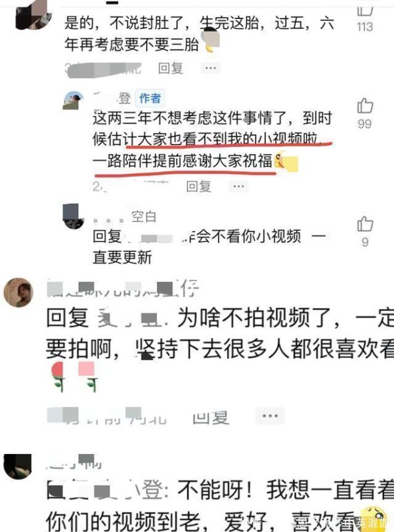Viewport: 394px width, 532px height.
Task: Tap the first rose emoji
Action: pyautogui.click(x=58, y=377)
